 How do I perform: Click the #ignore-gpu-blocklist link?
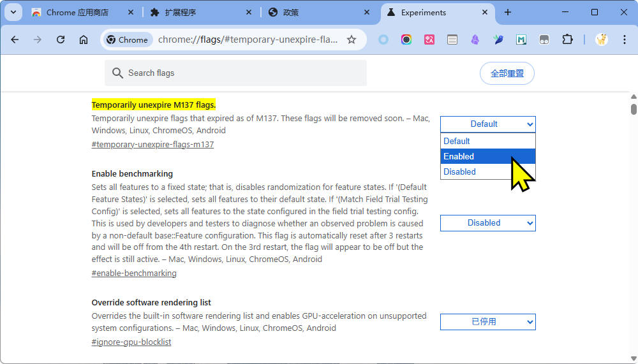tap(131, 342)
